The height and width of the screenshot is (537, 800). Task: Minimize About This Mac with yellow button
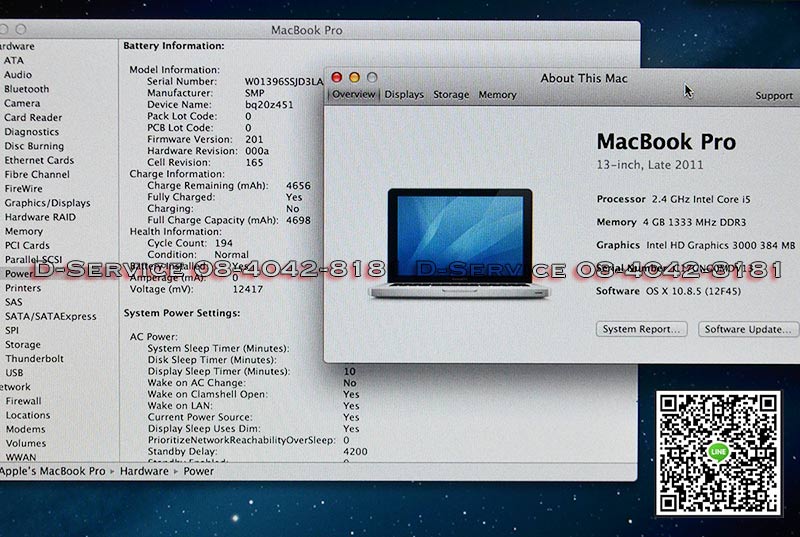354,77
